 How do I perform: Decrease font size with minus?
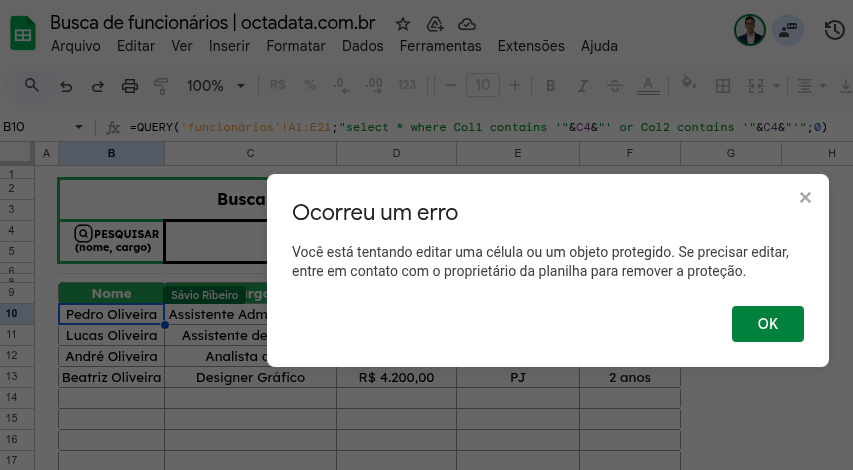(x=450, y=85)
